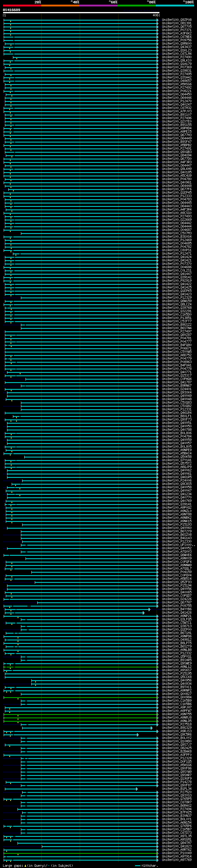Viewport: 197px width, 868px height.
Task: Select the UniRef100_Q1KLZ3 label
Action: coord(176,50)
